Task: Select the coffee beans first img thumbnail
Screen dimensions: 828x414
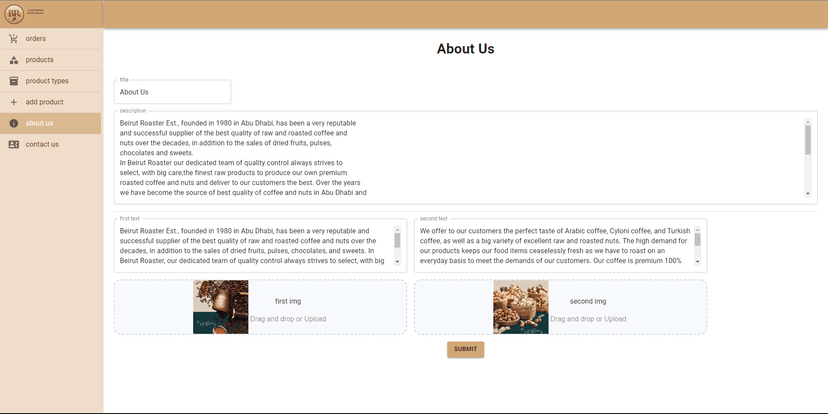Action: (220, 307)
